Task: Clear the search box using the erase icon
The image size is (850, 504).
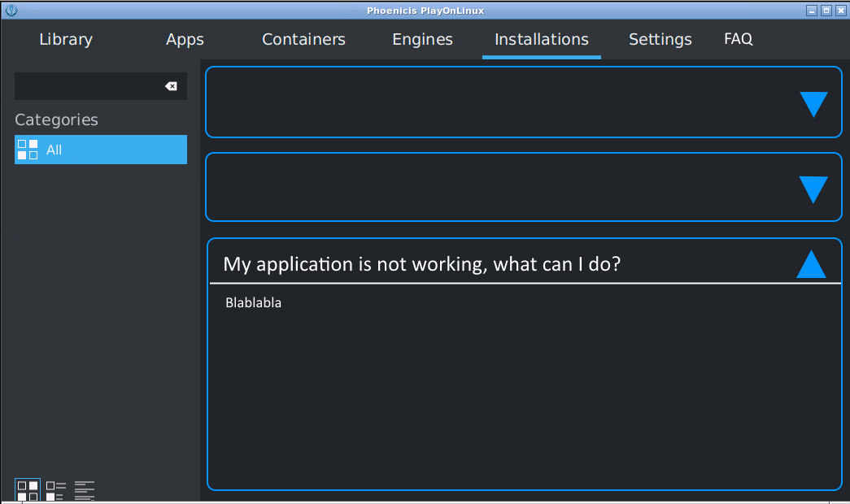Action: click(171, 85)
